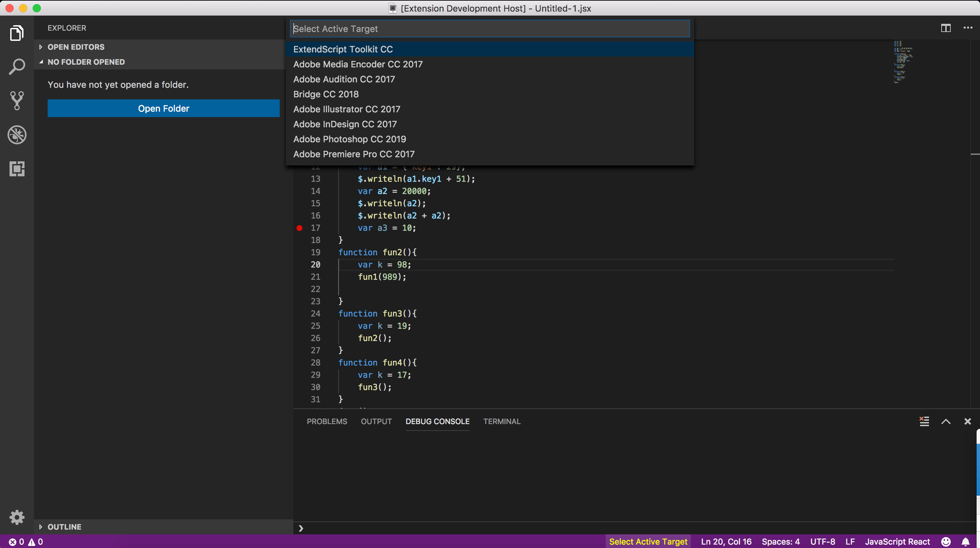Viewport: 980px width, 548px height.
Task: Switch to the Problems tab
Action: pyautogui.click(x=326, y=421)
